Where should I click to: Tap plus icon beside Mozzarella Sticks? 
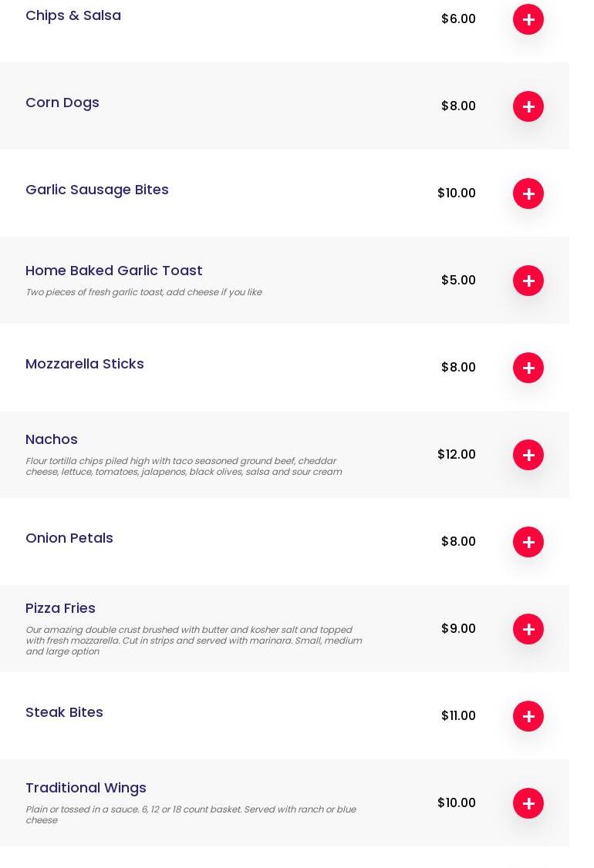point(528,368)
